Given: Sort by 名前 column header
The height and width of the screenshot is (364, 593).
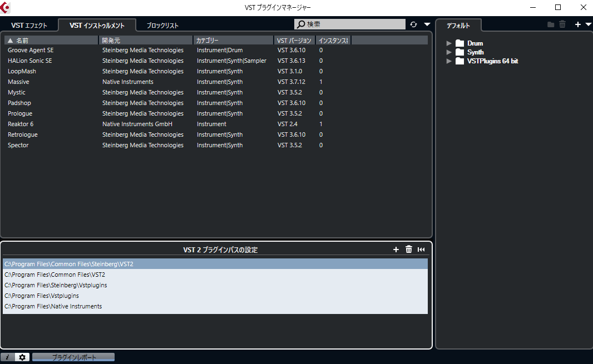Looking at the screenshot, I should [51, 41].
